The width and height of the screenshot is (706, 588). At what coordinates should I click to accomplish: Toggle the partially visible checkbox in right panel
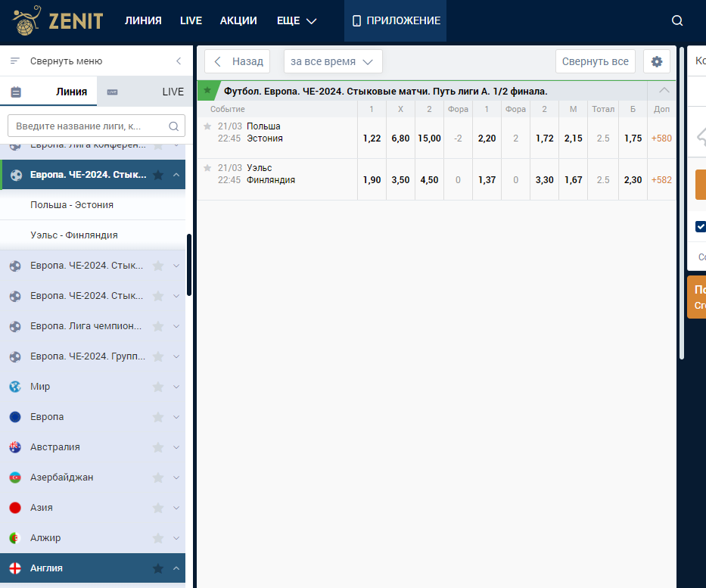pos(701,226)
